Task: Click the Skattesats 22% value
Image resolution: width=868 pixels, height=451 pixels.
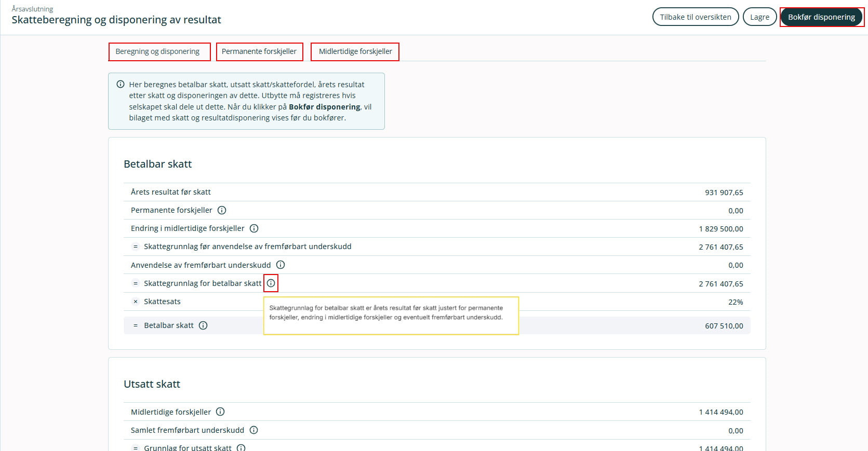Action: (735, 302)
